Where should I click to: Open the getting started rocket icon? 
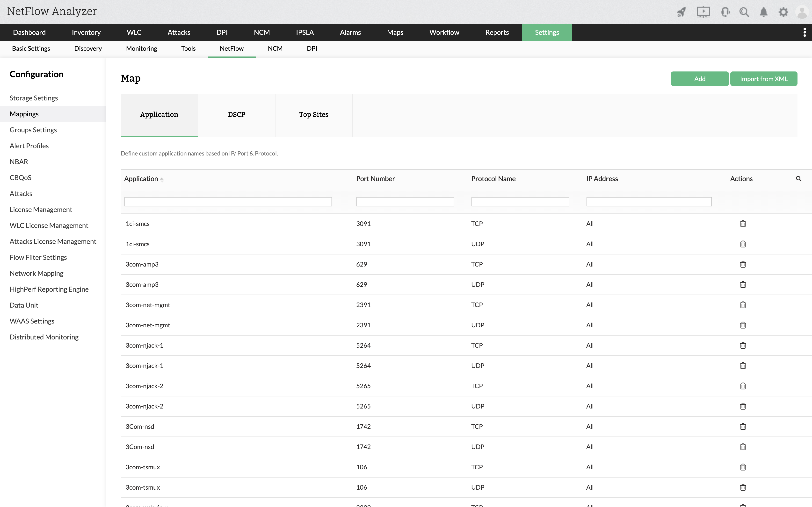click(681, 12)
